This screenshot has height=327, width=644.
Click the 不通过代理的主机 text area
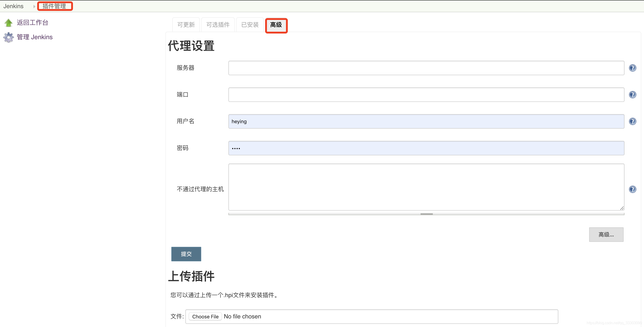(x=426, y=187)
